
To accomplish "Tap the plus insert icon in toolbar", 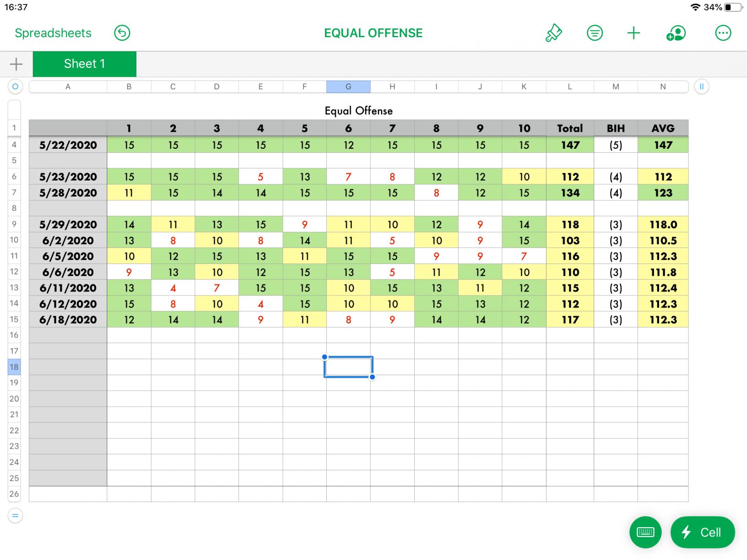I will (x=633, y=33).
